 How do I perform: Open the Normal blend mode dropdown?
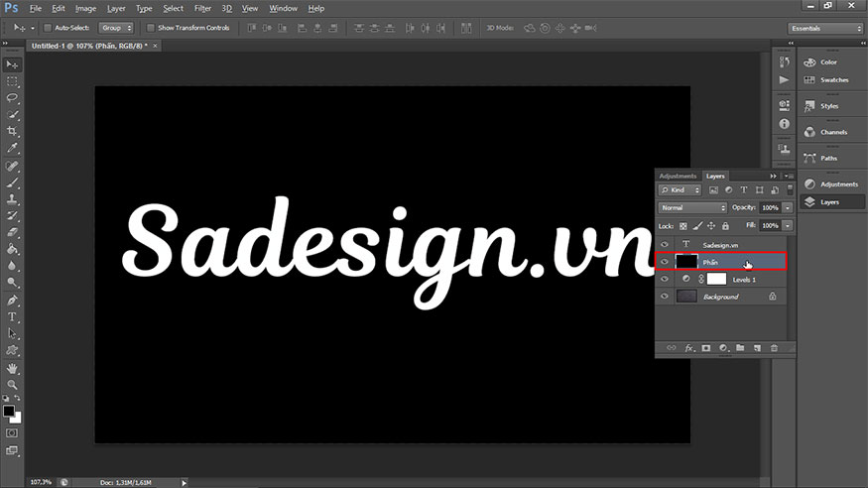[692, 208]
